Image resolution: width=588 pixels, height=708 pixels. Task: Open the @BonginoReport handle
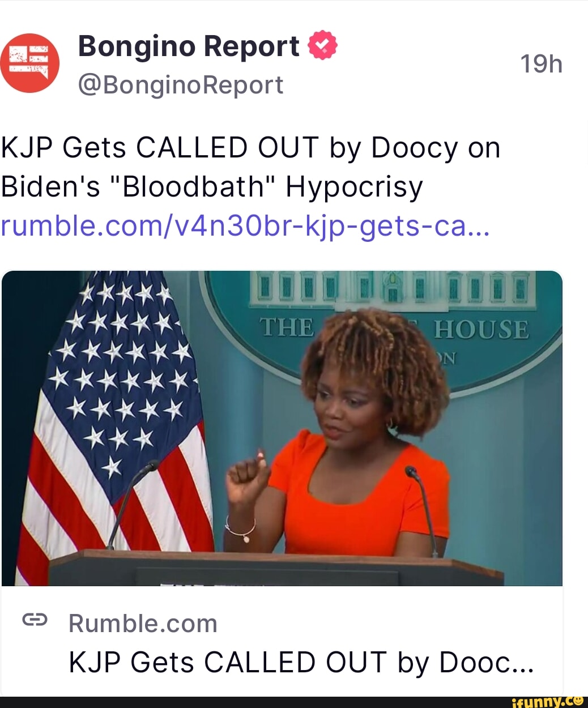(x=181, y=85)
